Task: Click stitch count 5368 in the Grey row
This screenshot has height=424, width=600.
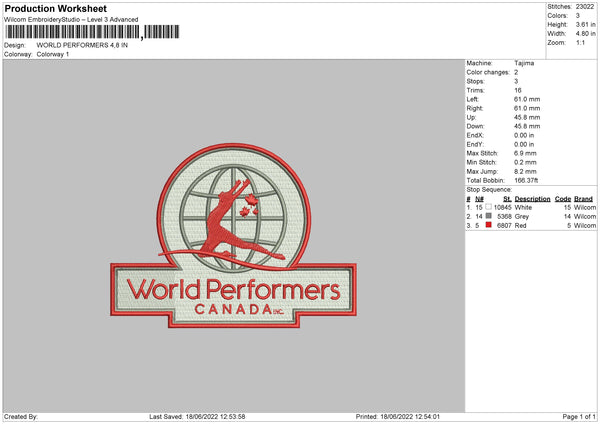Action: tap(504, 217)
